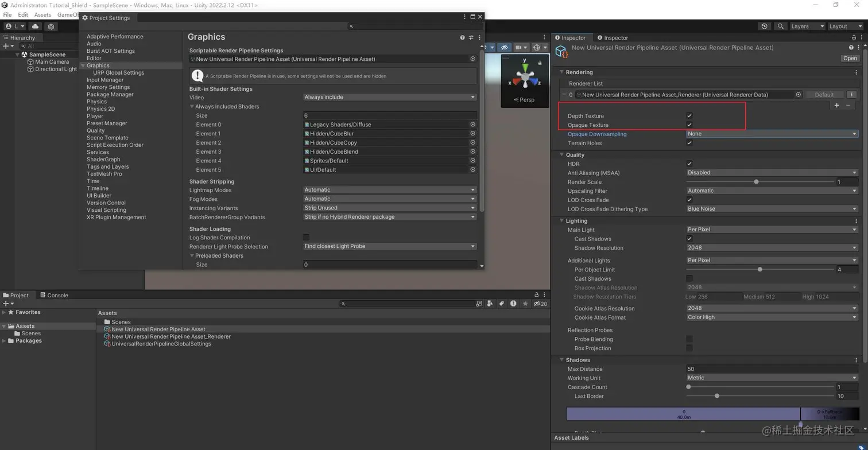The width and height of the screenshot is (868, 450).
Task: Toggle the HDR checkbox
Action: pyautogui.click(x=689, y=164)
